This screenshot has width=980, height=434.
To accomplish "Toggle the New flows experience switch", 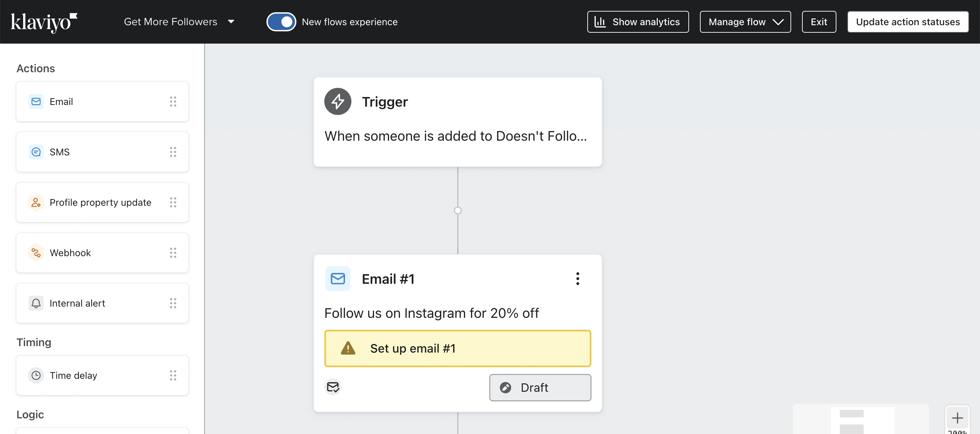I will click(x=281, y=22).
